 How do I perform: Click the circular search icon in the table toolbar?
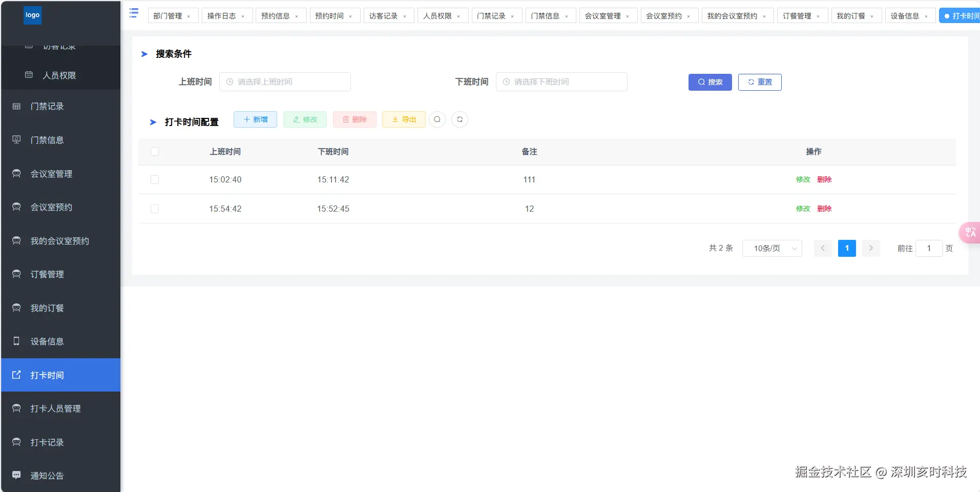(437, 119)
